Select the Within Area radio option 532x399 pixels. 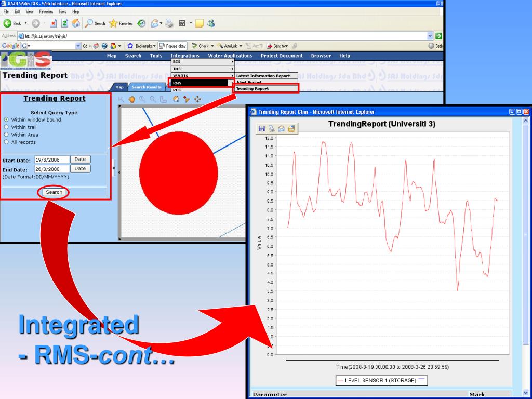[6, 135]
